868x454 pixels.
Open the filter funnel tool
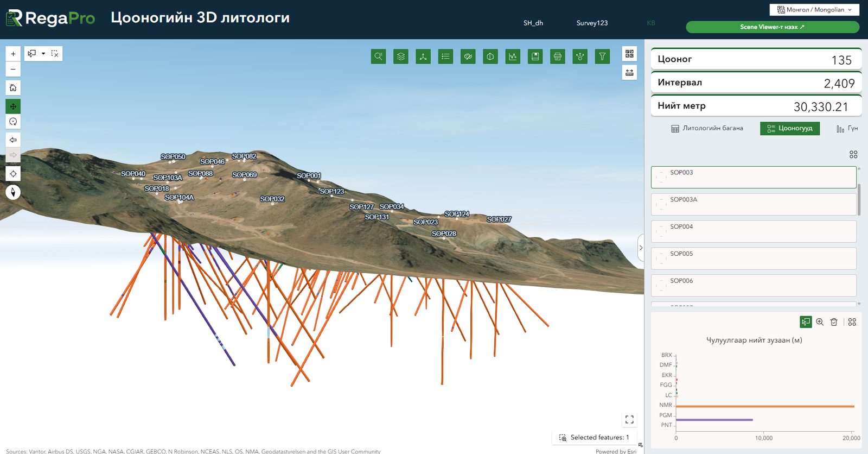pos(602,56)
